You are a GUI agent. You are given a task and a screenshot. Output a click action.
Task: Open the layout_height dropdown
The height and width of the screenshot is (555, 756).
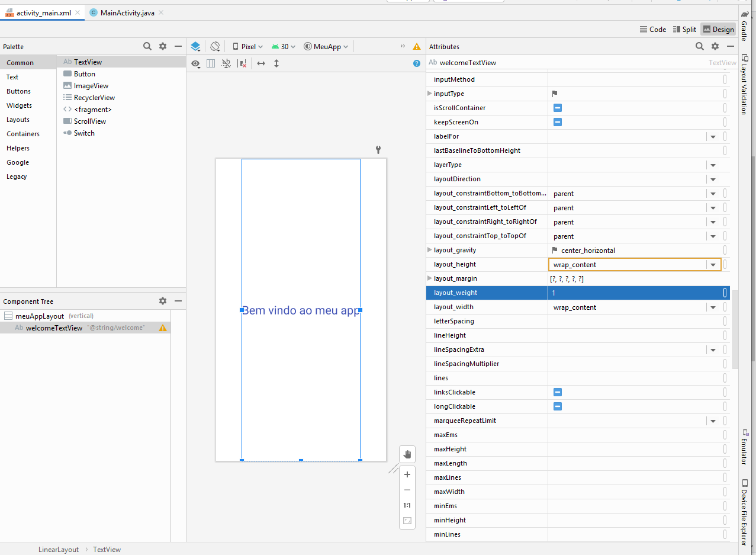(x=713, y=265)
